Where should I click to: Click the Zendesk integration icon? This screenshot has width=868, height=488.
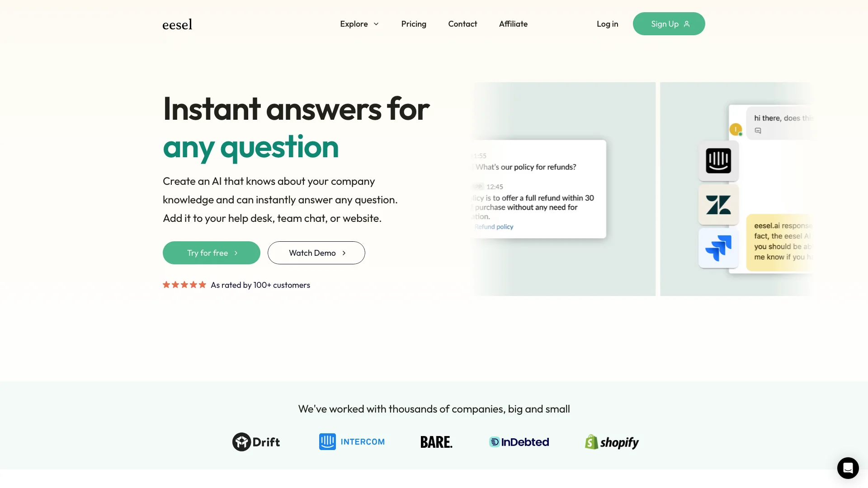click(718, 204)
